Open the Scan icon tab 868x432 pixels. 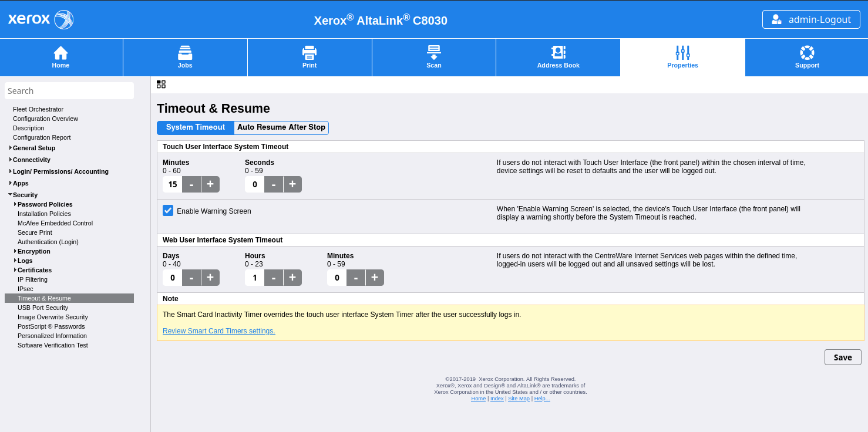click(434, 53)
